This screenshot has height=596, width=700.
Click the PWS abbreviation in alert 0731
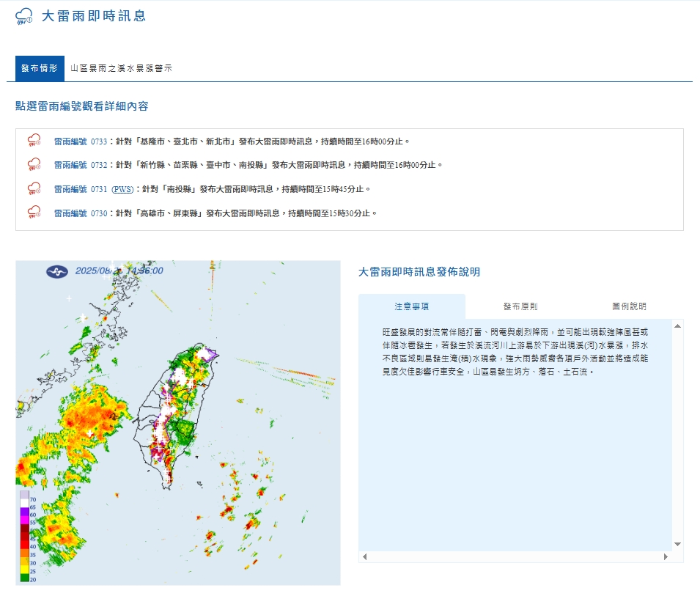122,189
